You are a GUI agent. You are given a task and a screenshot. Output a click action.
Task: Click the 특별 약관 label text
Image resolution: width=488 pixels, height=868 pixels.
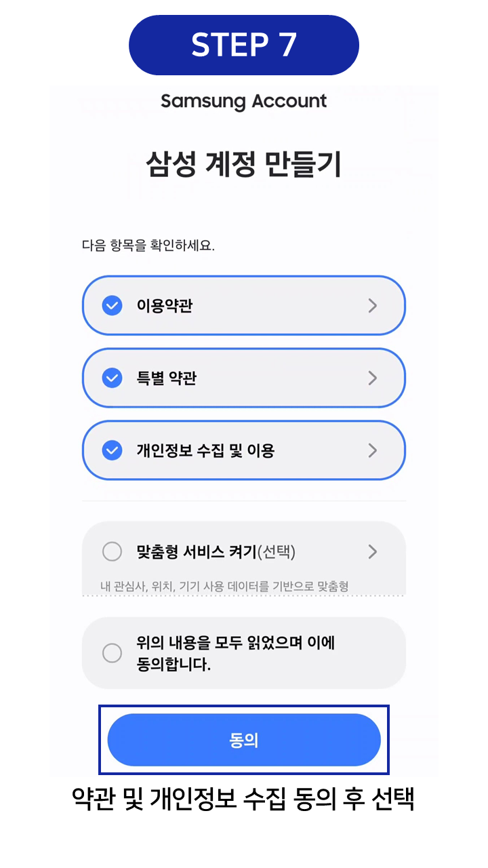167,378
